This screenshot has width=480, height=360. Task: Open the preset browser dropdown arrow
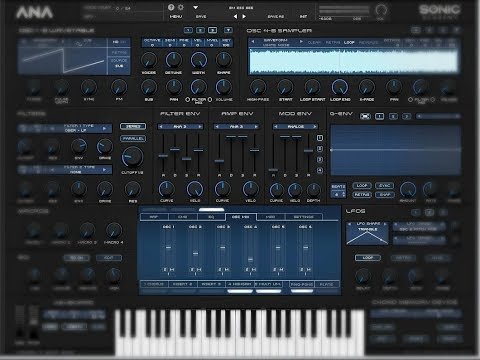pyautogui.click(x=196, y=7)
